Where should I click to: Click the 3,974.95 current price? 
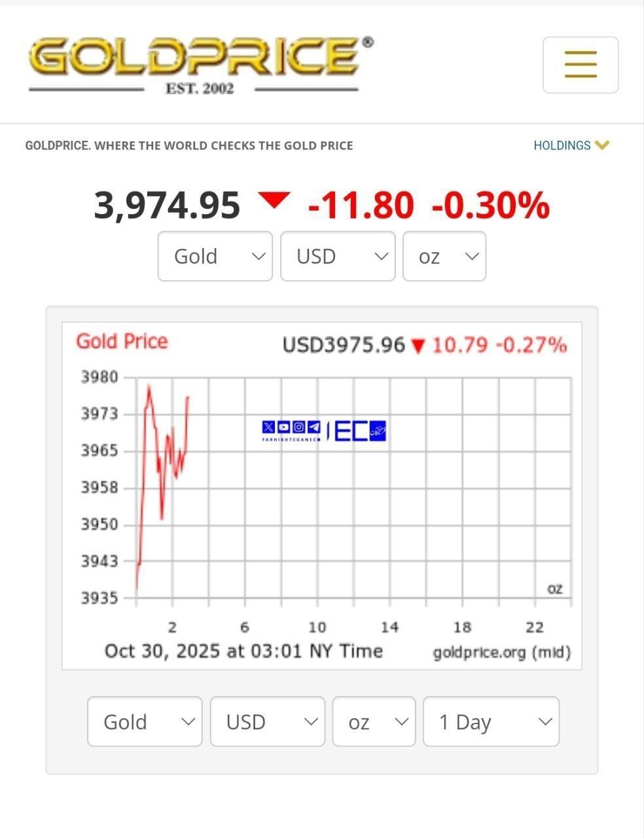[x=167, y=205]
